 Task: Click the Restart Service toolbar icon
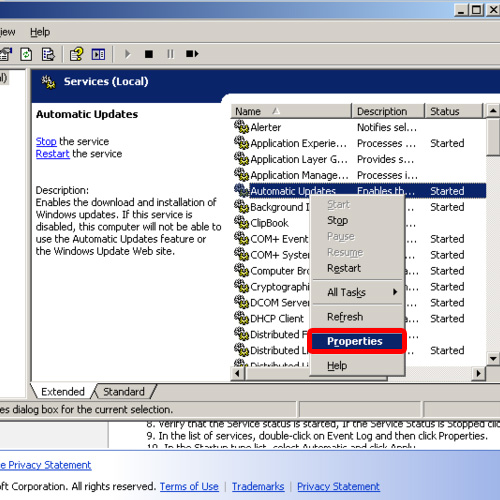point(192,54)
